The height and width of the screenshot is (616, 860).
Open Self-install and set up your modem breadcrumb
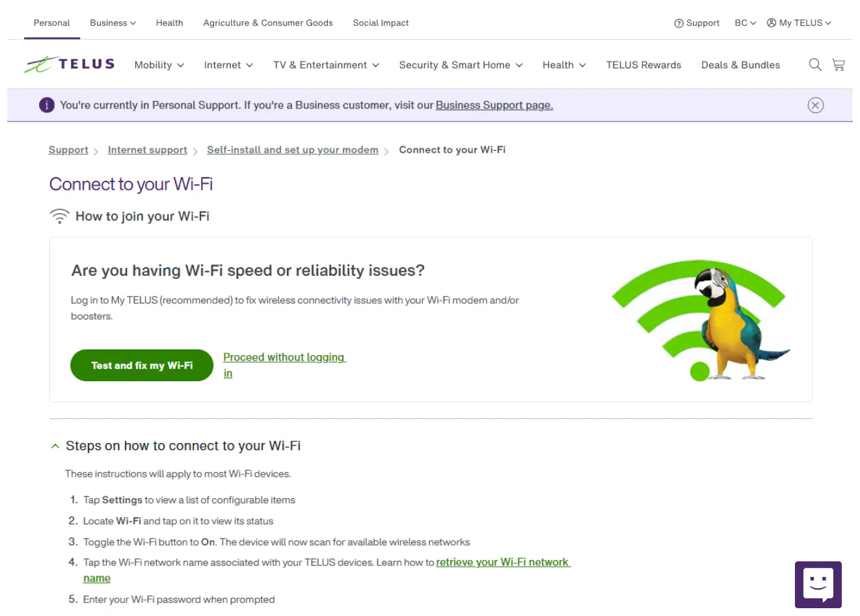click(293, 150)
